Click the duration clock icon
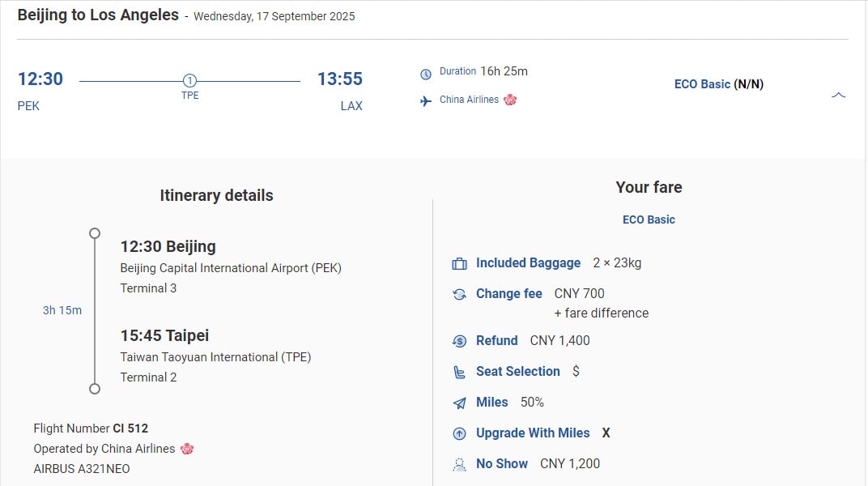The height and width of the screenshot is (486, 868). point(426,75)
